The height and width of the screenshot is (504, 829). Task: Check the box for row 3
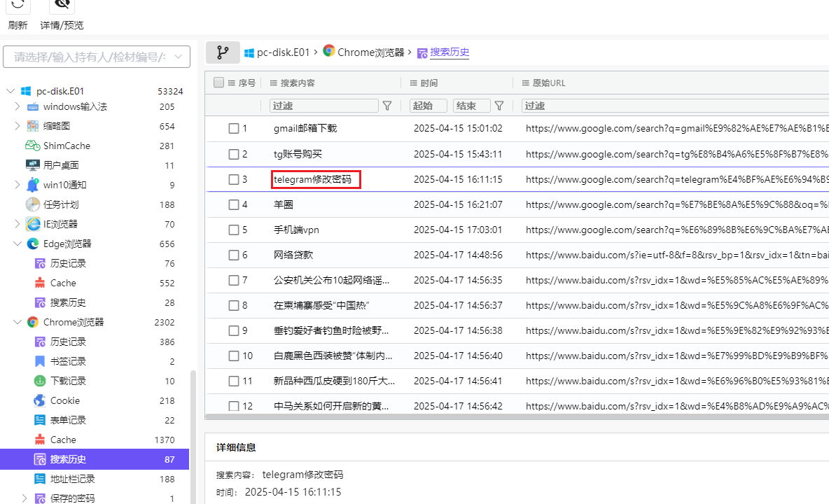pyautogui.click(x=234, y=180)
